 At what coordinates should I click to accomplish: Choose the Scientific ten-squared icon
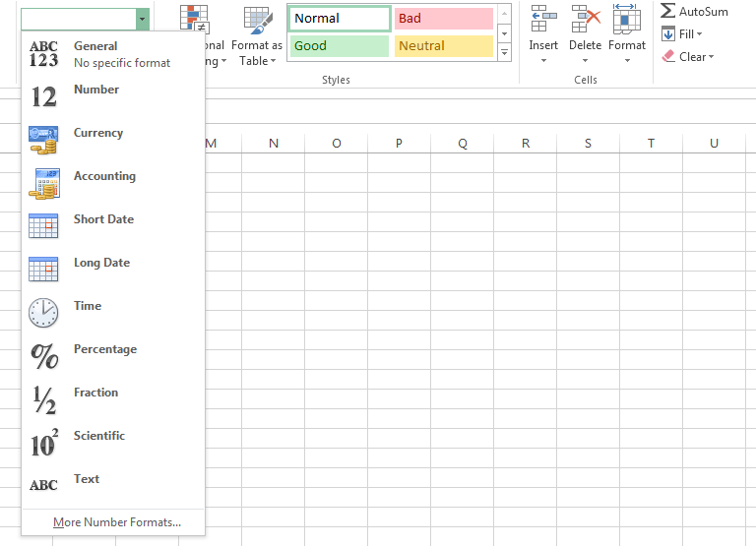point(44,443)
